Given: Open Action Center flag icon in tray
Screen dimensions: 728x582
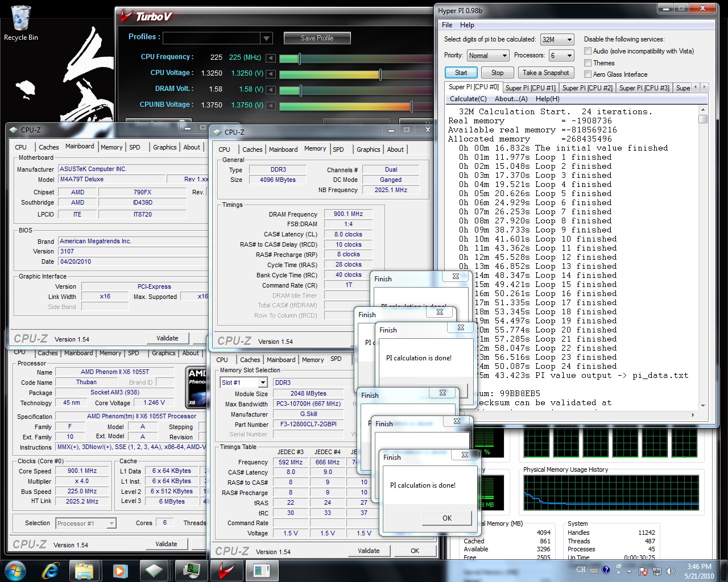Looking at the screenshot, I should point(643,571).
